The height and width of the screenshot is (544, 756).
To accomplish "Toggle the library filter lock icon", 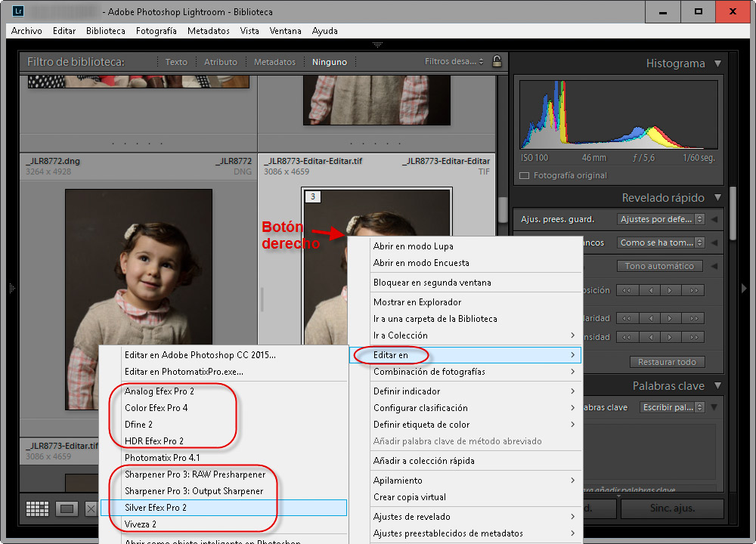I will [497, 62].
